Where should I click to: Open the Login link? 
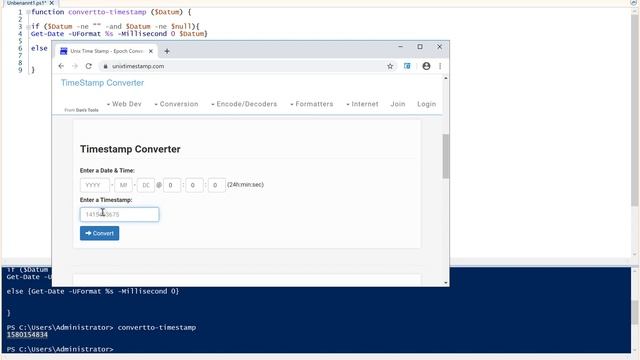coord(427,104)
